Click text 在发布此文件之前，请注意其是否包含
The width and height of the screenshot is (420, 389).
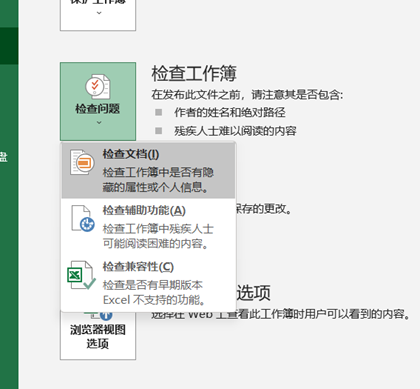(247, 95)
